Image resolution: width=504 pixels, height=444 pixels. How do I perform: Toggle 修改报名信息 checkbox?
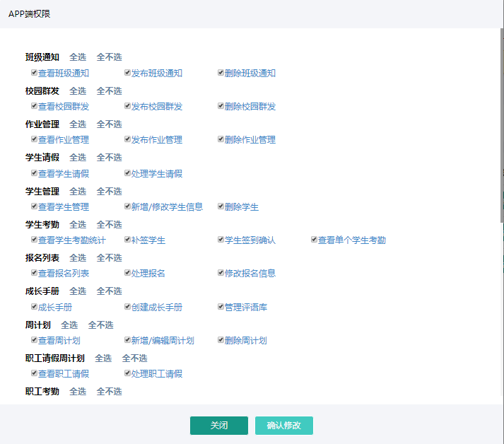pyautogui.click(x=221, y=273)
